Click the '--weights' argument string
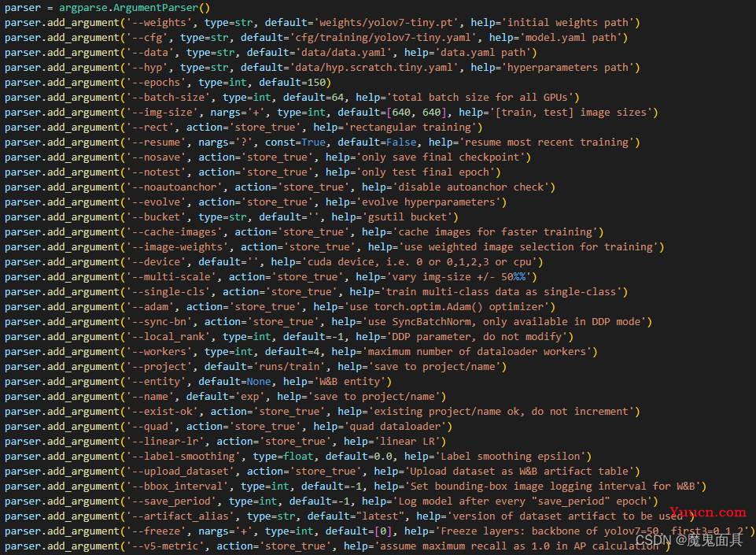The image size is (756, 555). coord(159,23)
